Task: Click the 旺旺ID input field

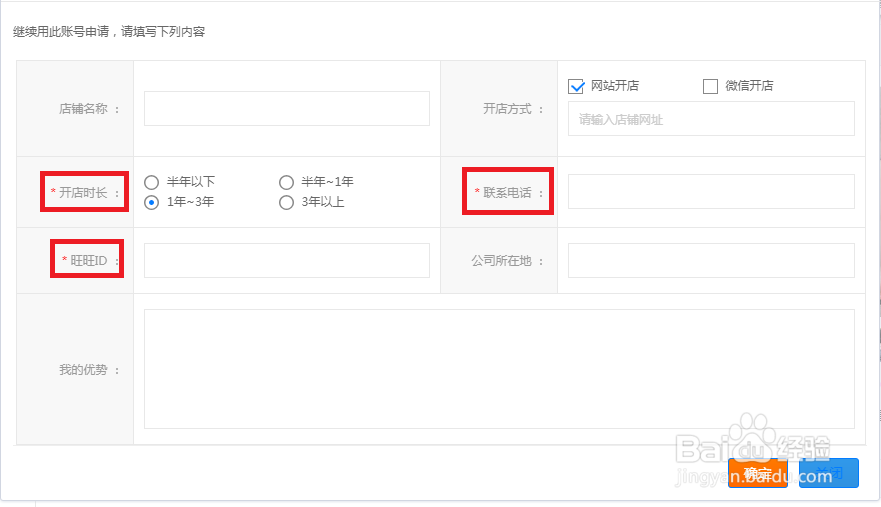Action: [287, 260]
